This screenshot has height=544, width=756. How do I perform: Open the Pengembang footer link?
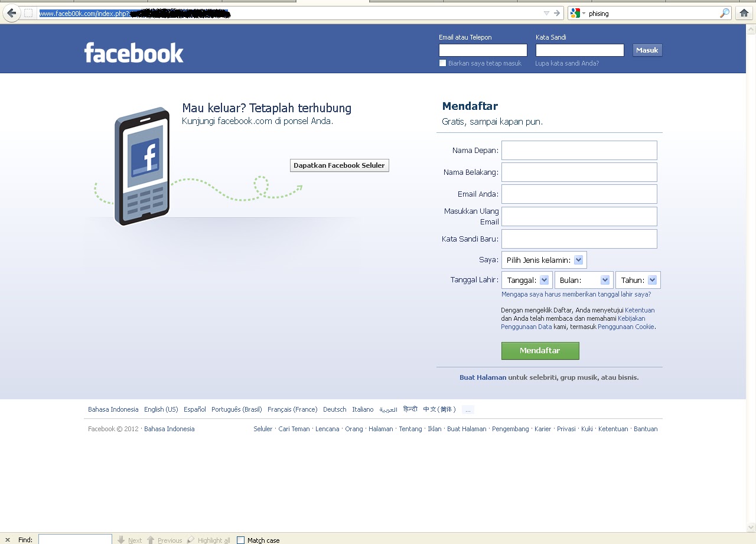[510, 429]
